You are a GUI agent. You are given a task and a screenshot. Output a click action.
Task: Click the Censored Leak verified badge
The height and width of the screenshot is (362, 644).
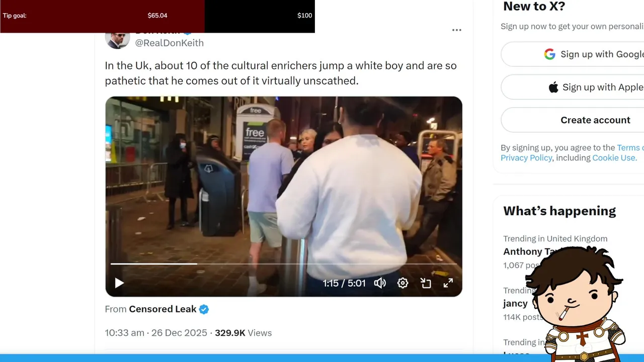click(x=204, y=309)
